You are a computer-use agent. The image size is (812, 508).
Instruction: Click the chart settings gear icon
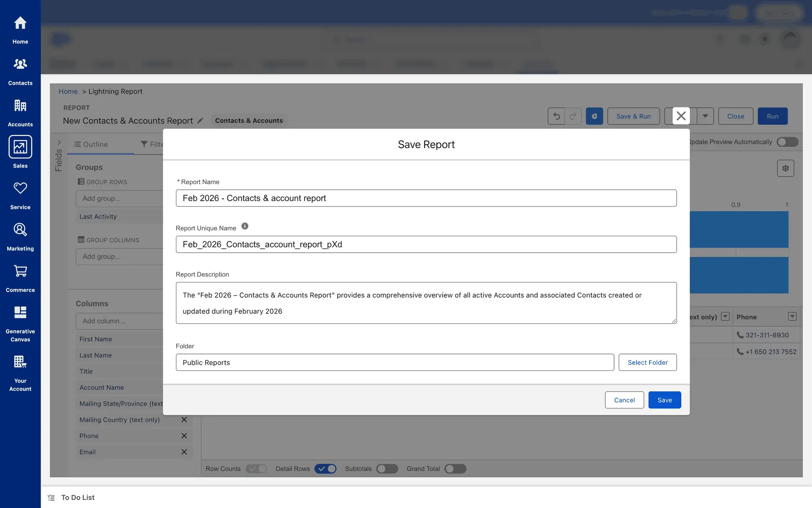coord(785,168)
